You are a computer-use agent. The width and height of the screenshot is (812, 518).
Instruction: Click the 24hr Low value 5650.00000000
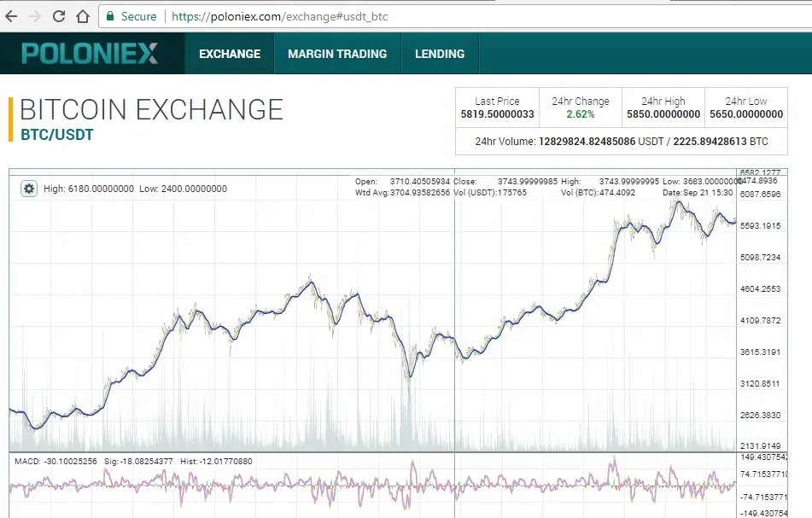[746, 114]
